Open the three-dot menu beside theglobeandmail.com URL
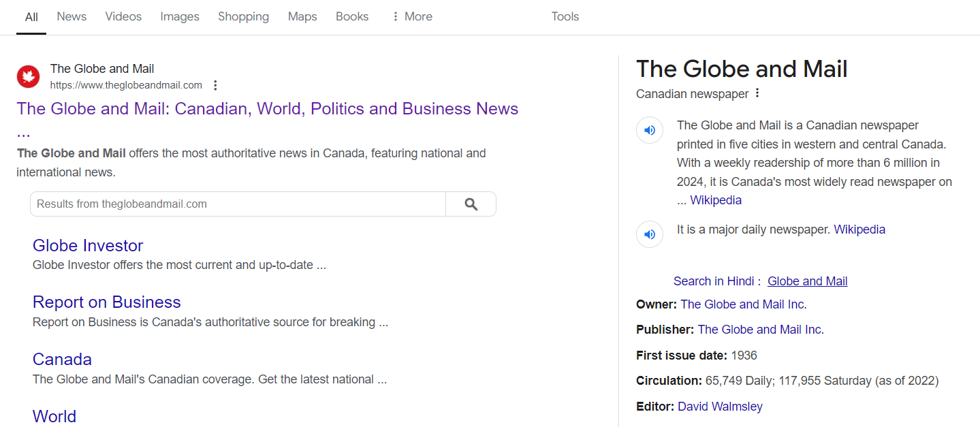The image size is (980, 427). (x=215, y=85)
